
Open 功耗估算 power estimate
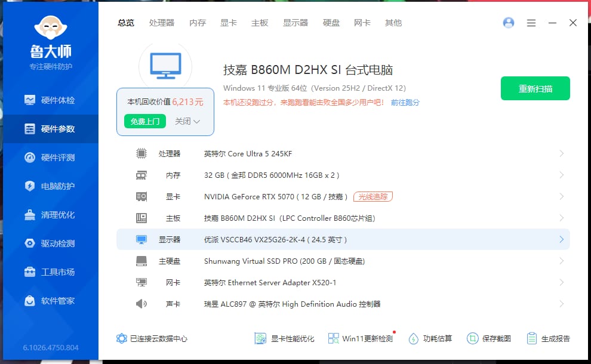pos(430,338)
